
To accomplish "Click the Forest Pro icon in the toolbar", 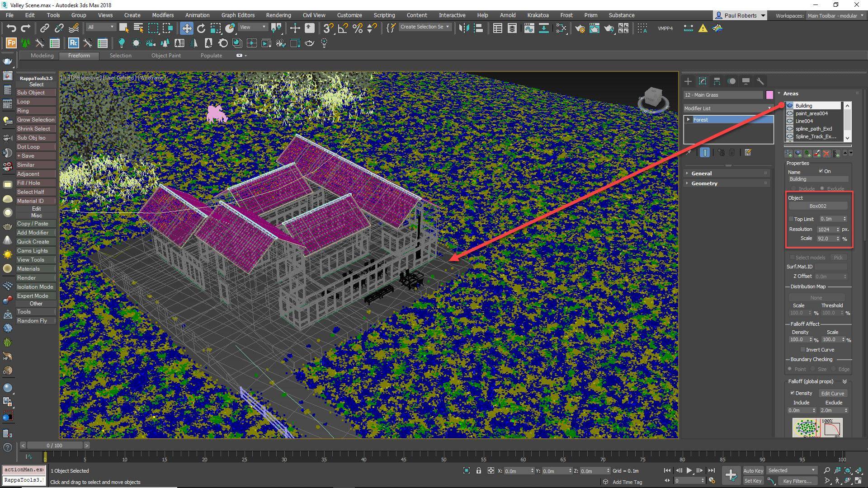I will pyautogui.click(x=10, y=43).
